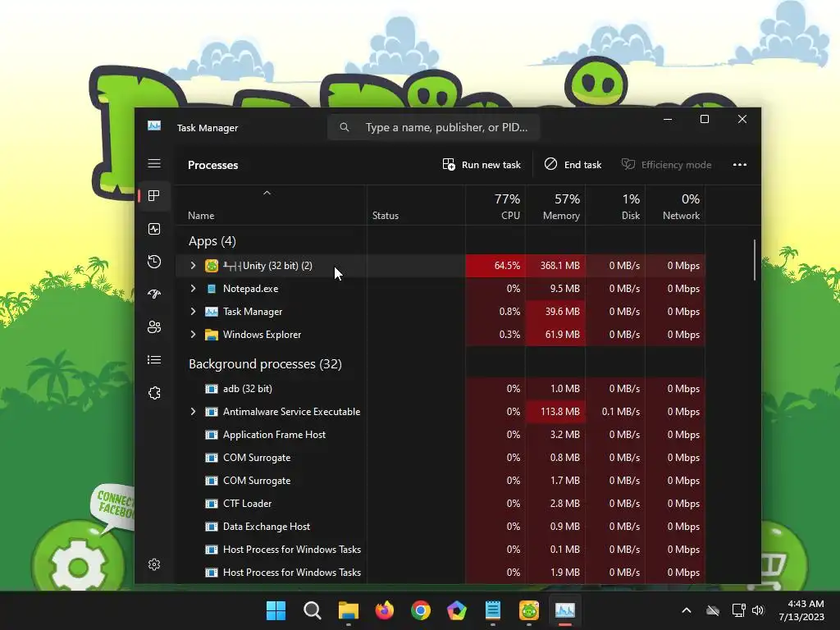Open the Windows Start menu
The image size is (840, 630).
(276, 610)
